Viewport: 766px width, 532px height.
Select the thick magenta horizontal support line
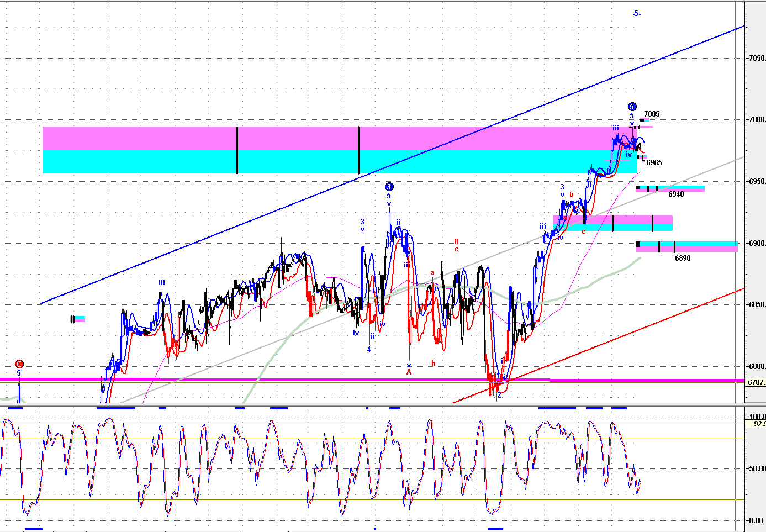(x=371, y=380)
